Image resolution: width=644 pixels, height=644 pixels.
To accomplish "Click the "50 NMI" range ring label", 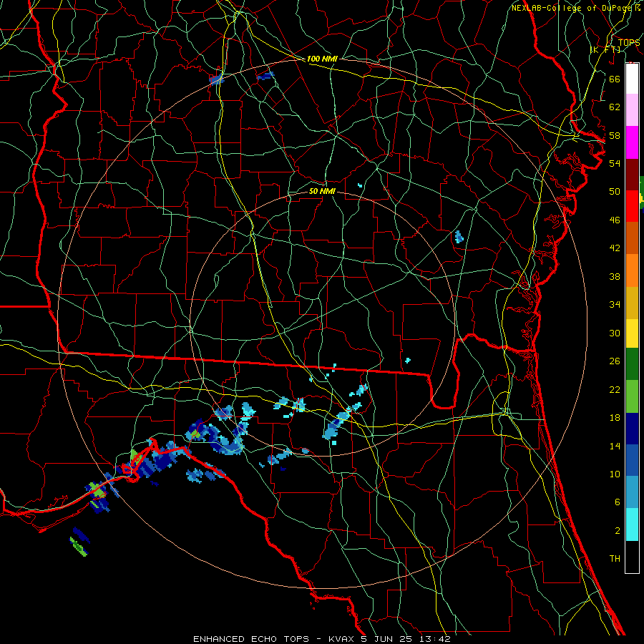I will click(x=322, y=191).
